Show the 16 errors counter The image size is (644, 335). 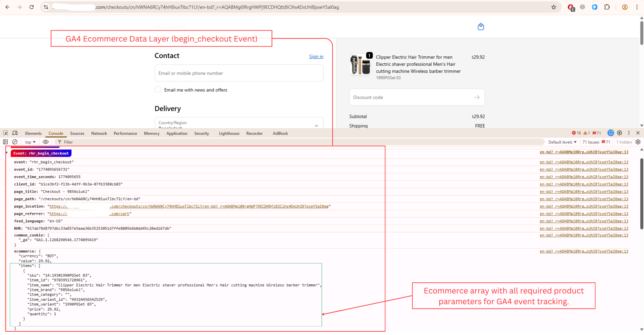(x=576, y=133)
